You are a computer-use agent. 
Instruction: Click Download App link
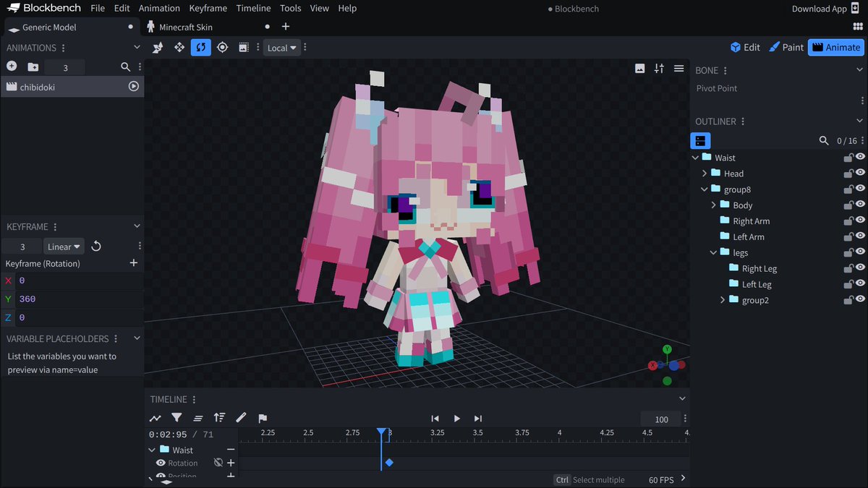(x=826, y=9)
